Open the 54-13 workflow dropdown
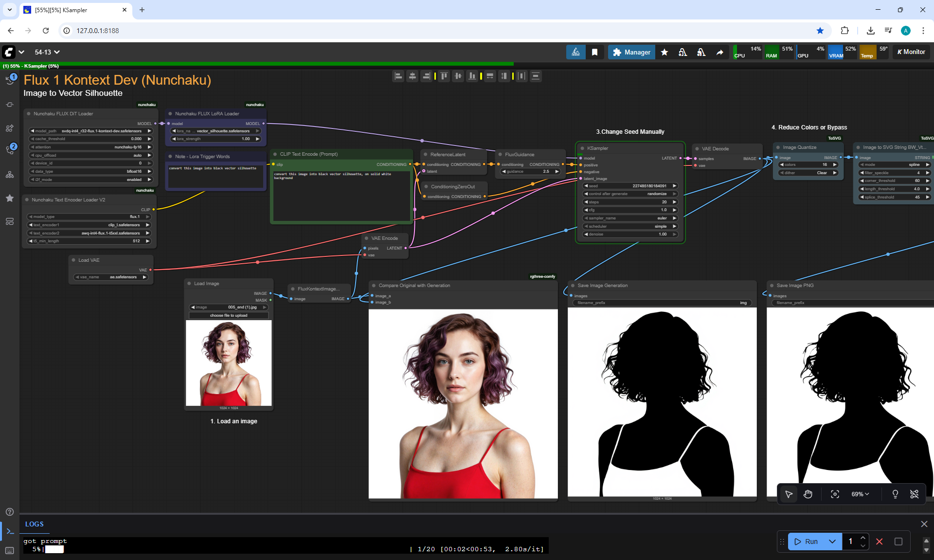934x560 pixels. 47,52
